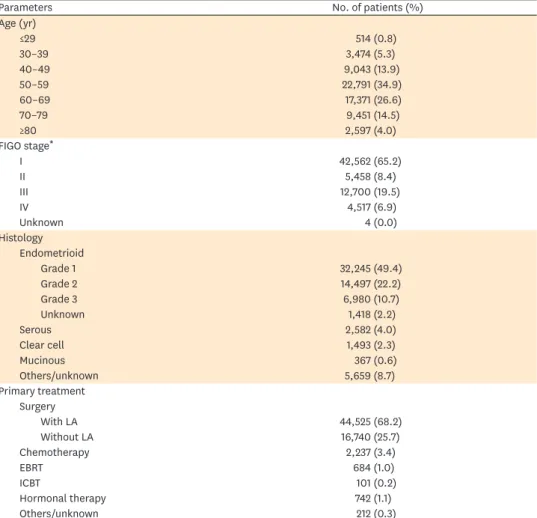Click 'Others/unknown' under Histology
This screenshot has height=518, width=537.
click(x=59, y=376)
